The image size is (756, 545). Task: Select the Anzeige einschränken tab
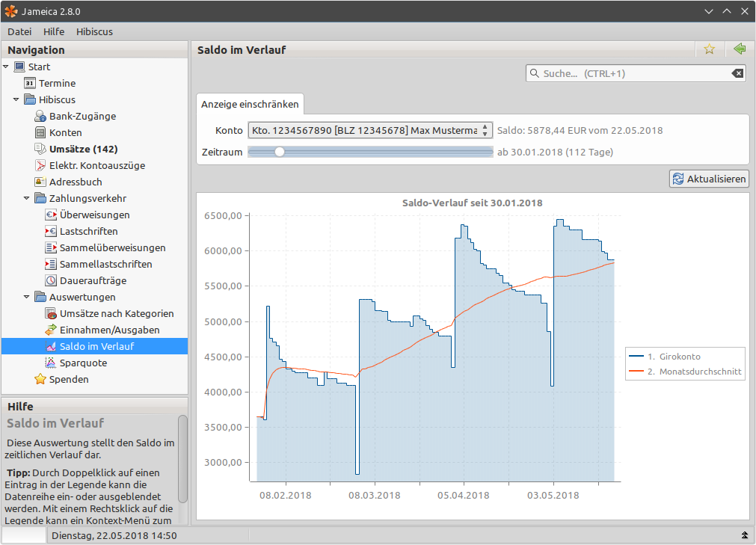coord(250,104)
